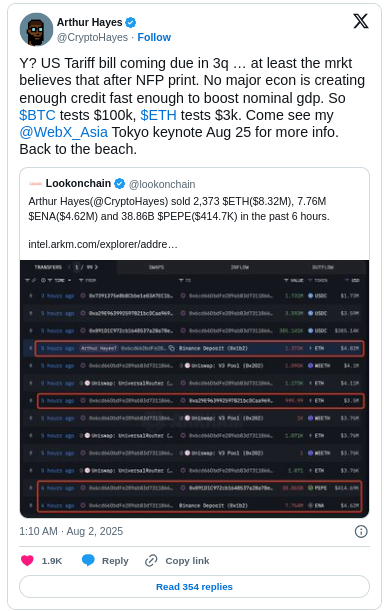Open the @WebX_Asia mention
Viewport: 386px width, 611px height.
click(63, 132)
